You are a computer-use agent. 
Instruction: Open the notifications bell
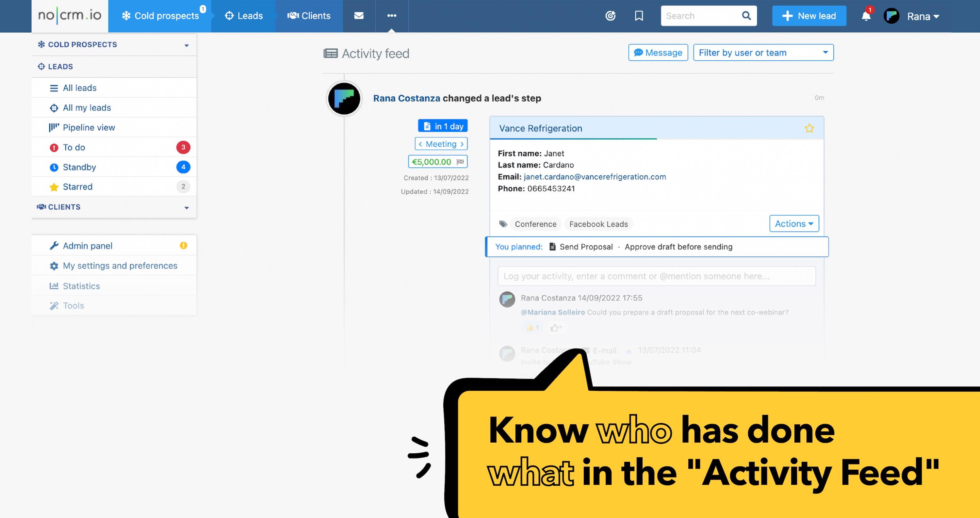(x=866, y=16)
